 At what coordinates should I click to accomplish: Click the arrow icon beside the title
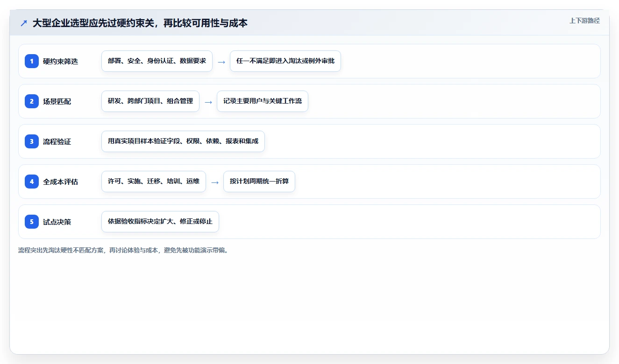(24, 23)
